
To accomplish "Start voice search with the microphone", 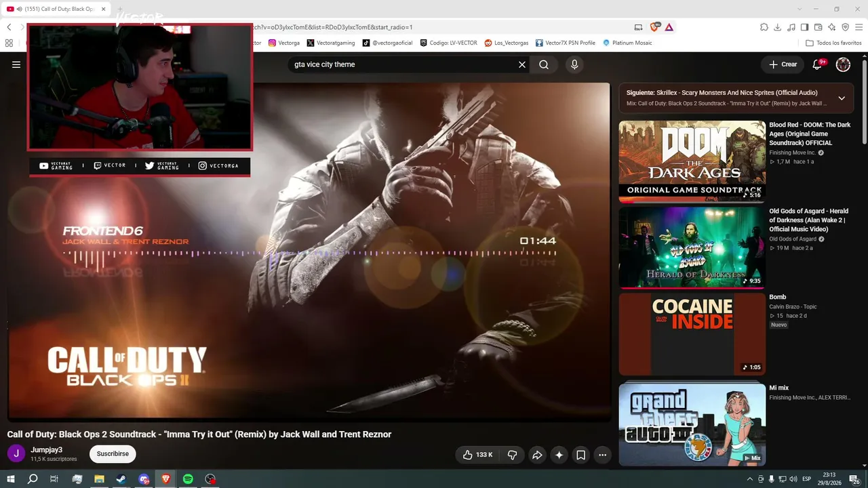I will [574, 64].
